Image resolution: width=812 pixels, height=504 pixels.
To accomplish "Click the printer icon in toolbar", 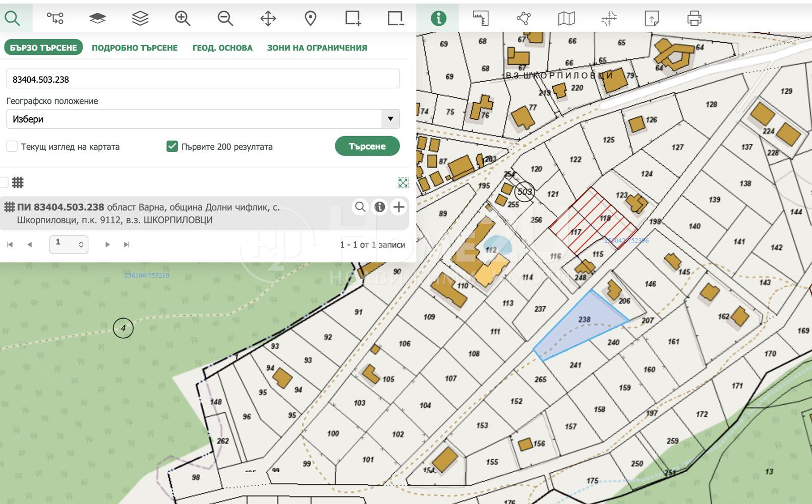I will (x=694, y=19).
